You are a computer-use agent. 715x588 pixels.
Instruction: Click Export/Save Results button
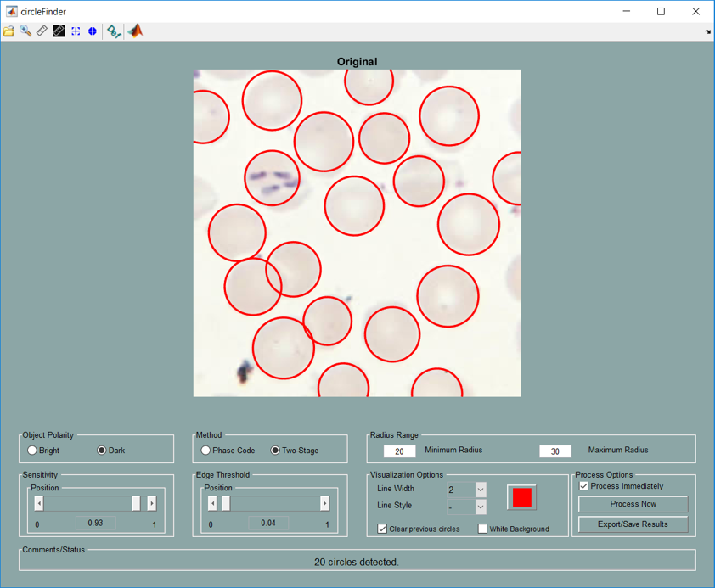633,524
